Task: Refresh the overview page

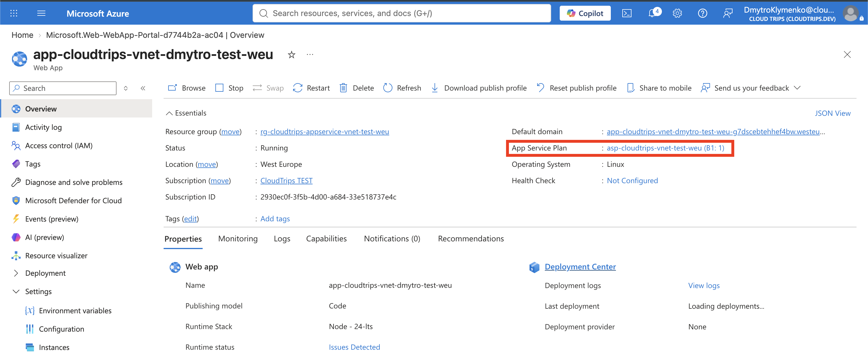Action: (402, 88)
